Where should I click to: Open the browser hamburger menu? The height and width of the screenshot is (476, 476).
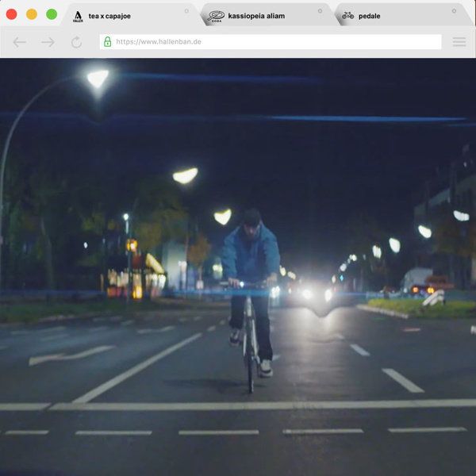coord(459,42)
